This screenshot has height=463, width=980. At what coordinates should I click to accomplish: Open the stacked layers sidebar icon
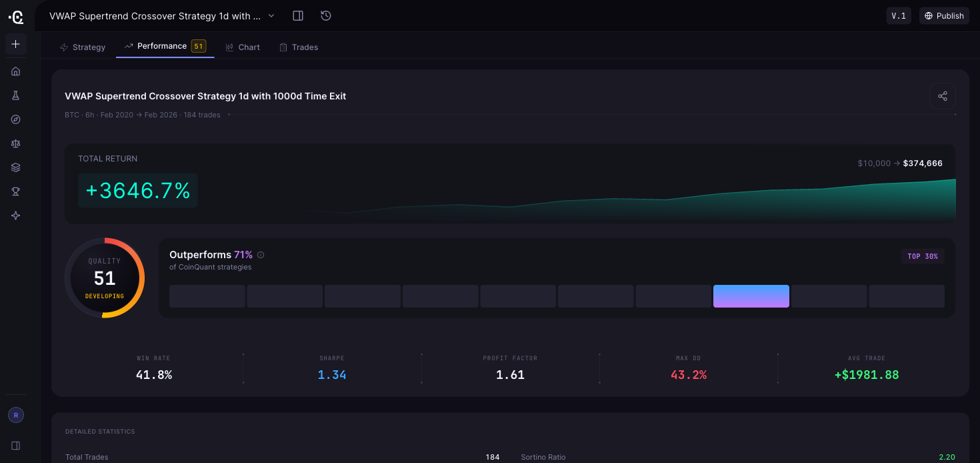(x=16, y=167)
